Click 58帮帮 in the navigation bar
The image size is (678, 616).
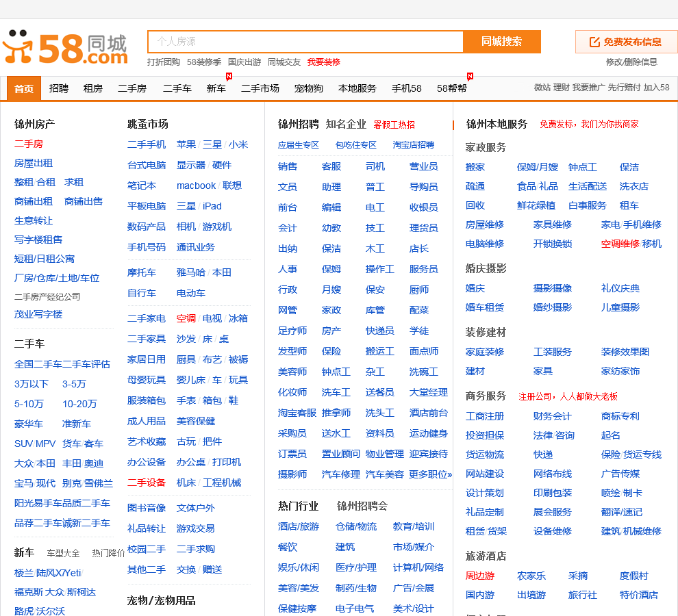click(x=452, y=88)
